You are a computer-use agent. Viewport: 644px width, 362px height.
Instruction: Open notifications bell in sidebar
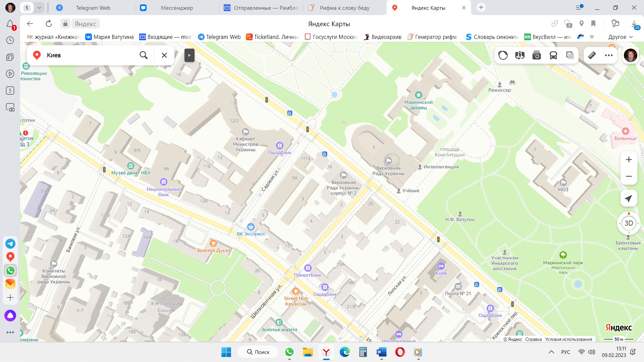tap(10, 24)
